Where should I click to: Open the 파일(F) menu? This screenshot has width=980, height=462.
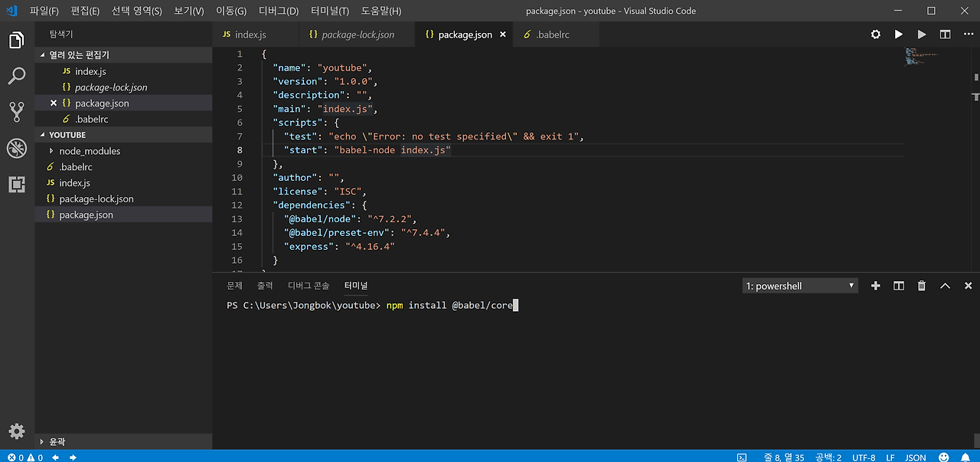tap(44, 11)
